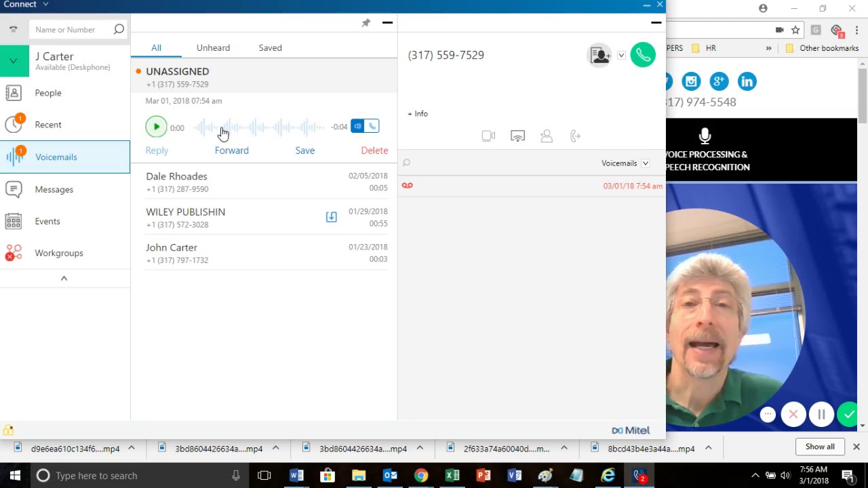
Task: Add a participant to conversation
Action: [546, 136]
